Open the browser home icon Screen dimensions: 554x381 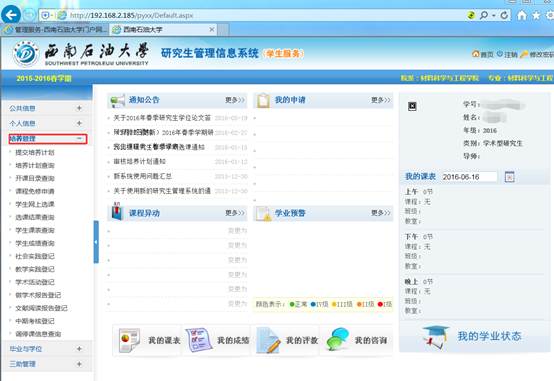click(x=522, y=15)
